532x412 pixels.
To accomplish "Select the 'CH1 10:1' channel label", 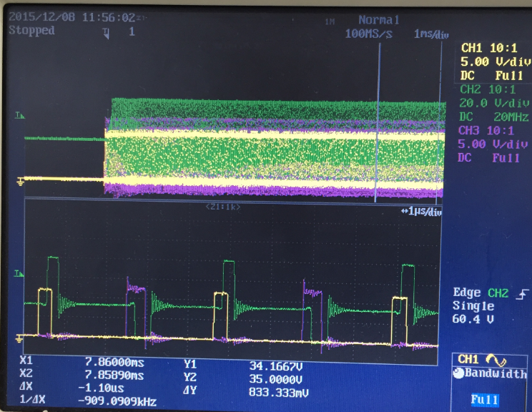I will [x=489, y=48].
